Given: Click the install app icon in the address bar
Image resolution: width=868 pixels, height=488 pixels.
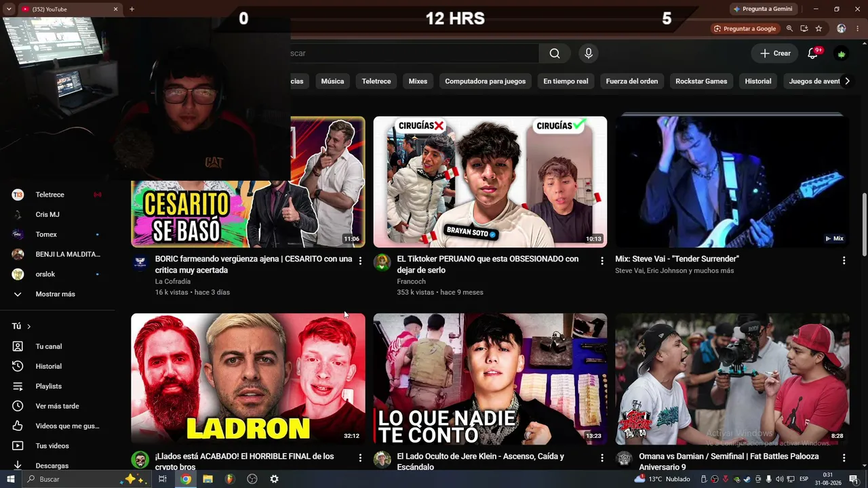Looking at the screenshot, I should coord(804,28).
